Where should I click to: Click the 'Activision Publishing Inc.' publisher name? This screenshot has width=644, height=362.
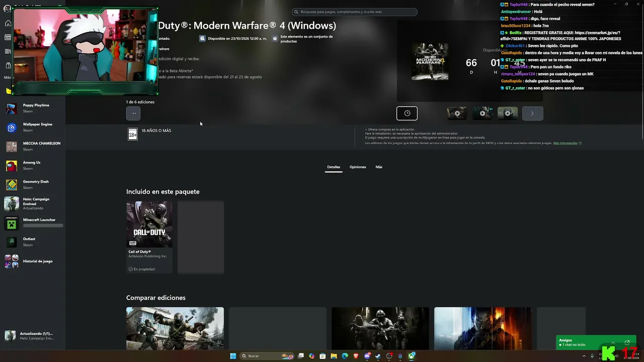pos(148,256)
